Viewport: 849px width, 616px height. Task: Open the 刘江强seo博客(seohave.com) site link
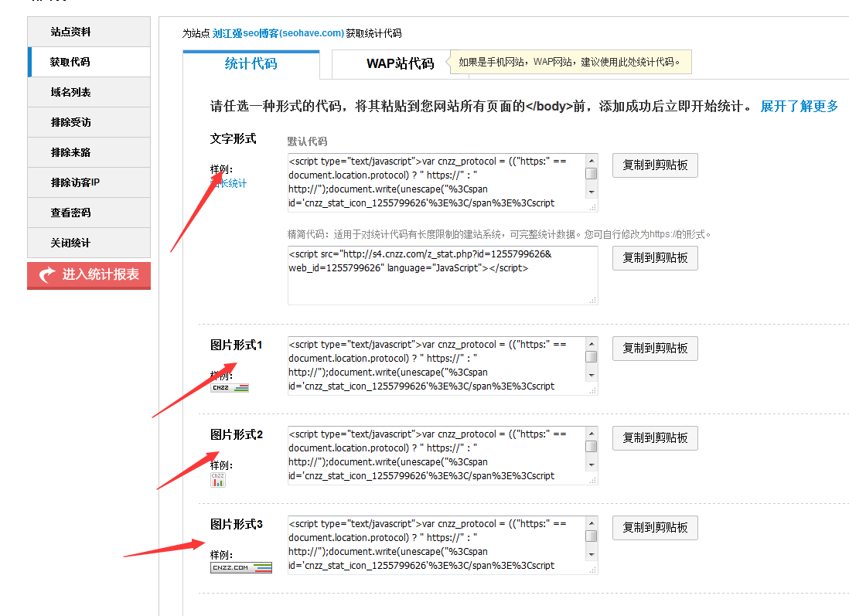pos(278,33)
